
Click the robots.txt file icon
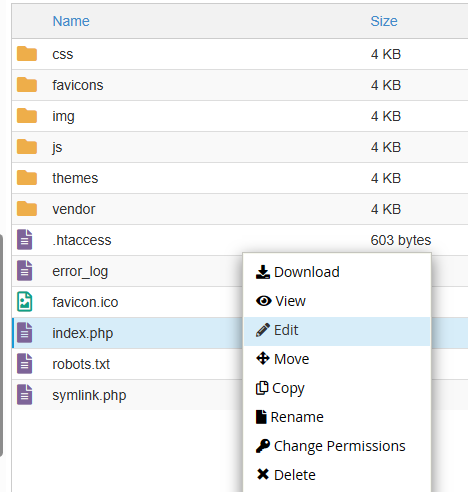tap(25, 364)
